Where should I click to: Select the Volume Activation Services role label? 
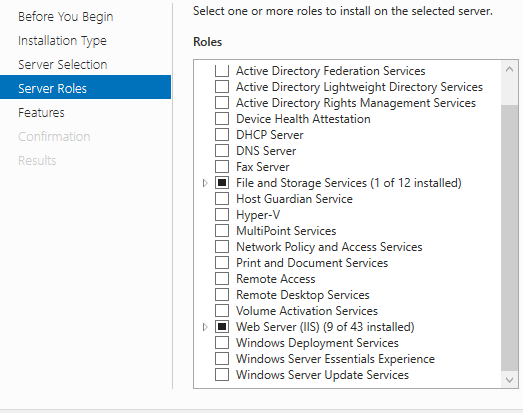[x=307, y=311]
